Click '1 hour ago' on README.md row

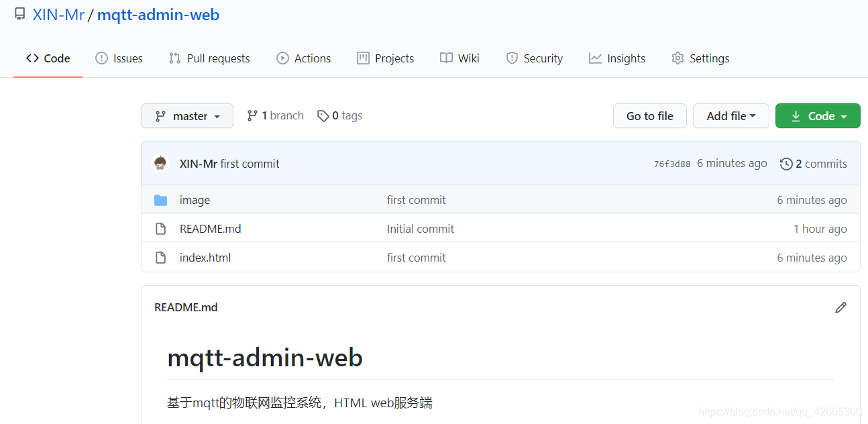tap(820, 229)
